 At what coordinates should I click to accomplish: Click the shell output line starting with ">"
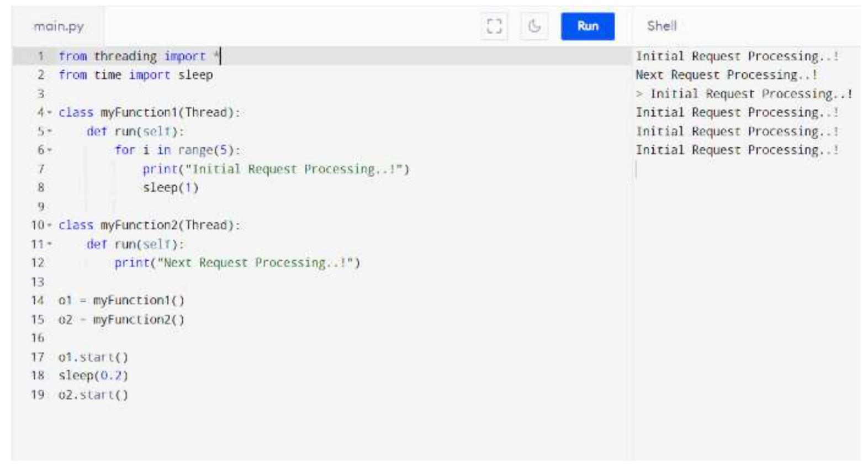click(744, 94)
